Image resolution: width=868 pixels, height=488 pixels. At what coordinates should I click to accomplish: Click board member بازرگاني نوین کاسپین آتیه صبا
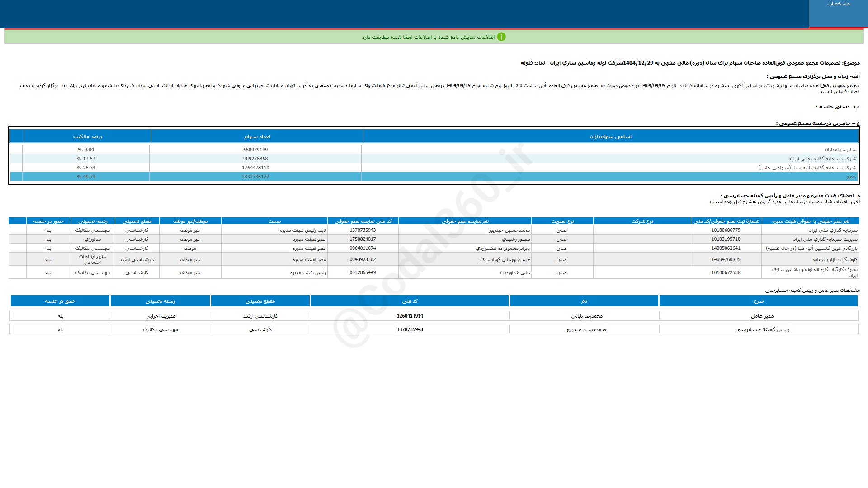pyautogui.click(x=811, y=248)
